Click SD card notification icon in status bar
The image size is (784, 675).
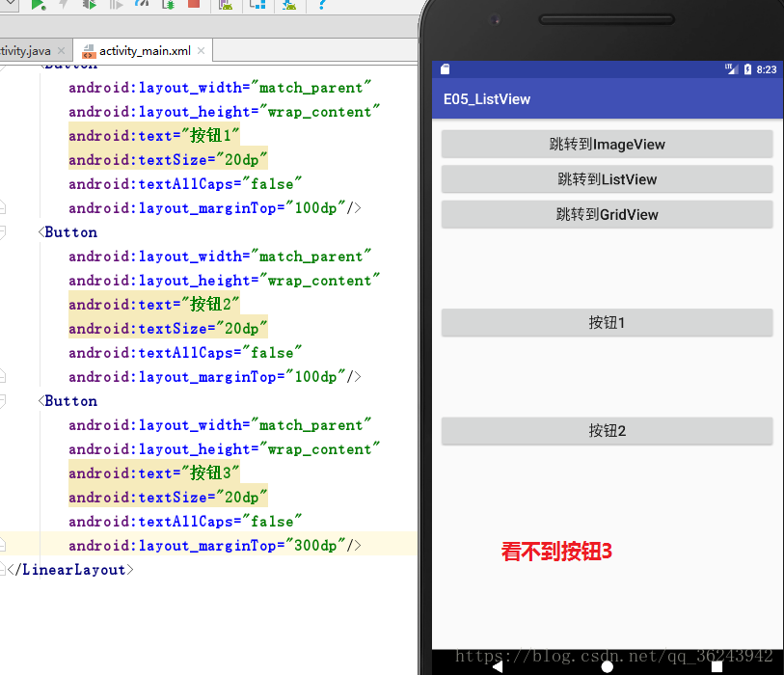coord(445,69)
